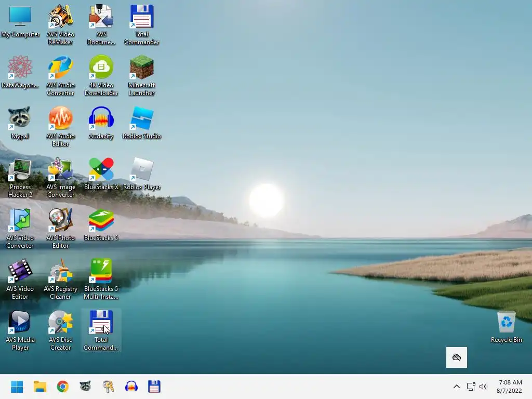Screen dimensions: 532x399
Task: Open the clock showing 7:08 AM
Action: click(509, 387)
